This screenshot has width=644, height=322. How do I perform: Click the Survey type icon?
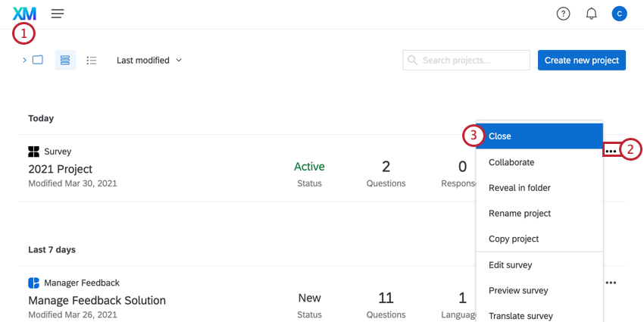pos(33,152)
